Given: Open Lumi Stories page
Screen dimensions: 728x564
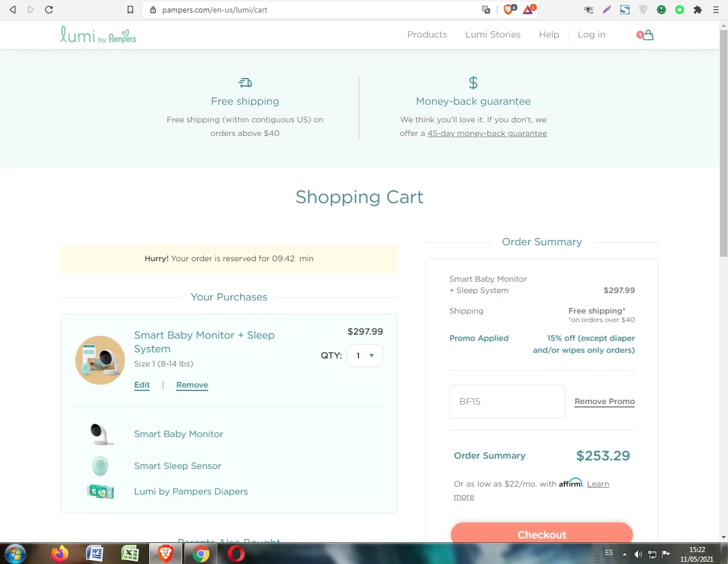Looking at the screenshot, I should pos(493,35).
